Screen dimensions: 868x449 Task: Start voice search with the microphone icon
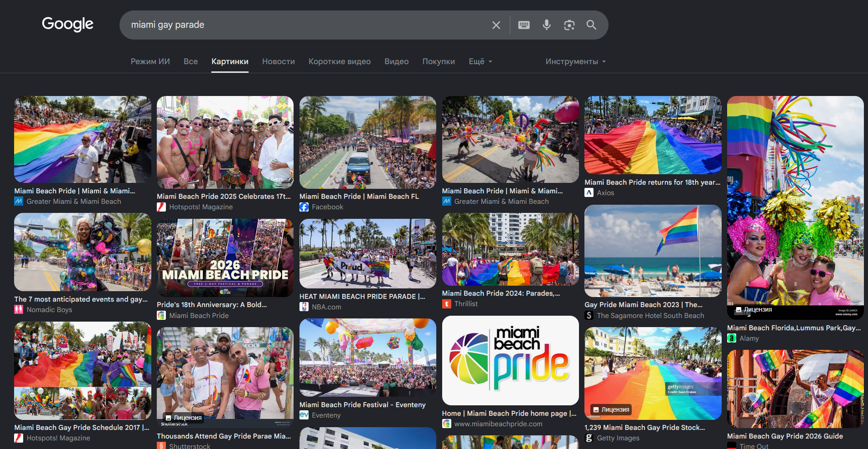(x=547, y=25)
